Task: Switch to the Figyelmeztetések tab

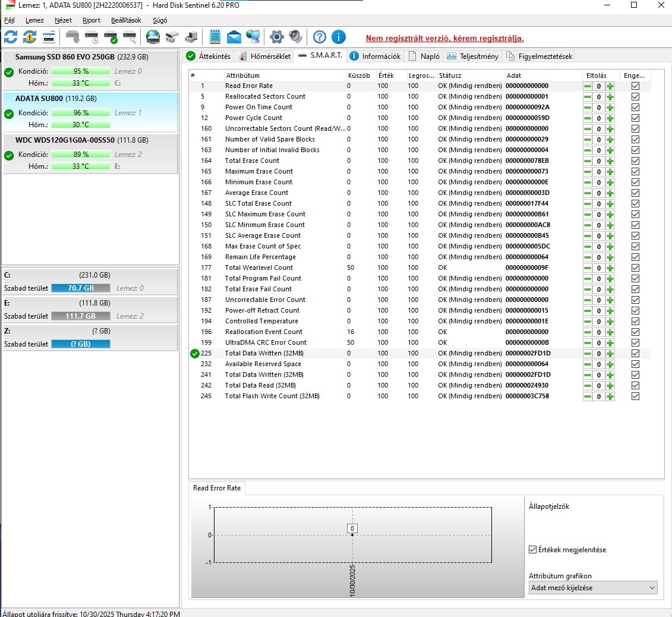Action: tap(539, 56)
